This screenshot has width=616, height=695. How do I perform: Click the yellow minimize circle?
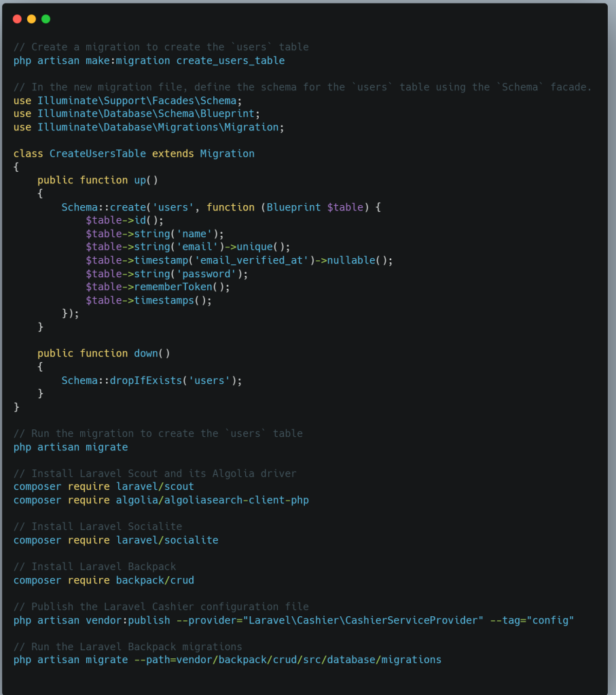[x=31, y=19]
